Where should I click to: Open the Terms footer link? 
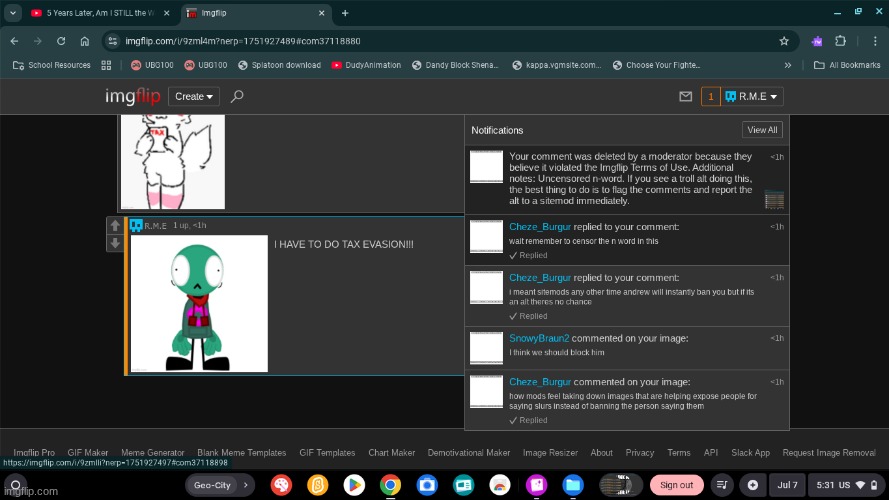[x=679, y=452]
